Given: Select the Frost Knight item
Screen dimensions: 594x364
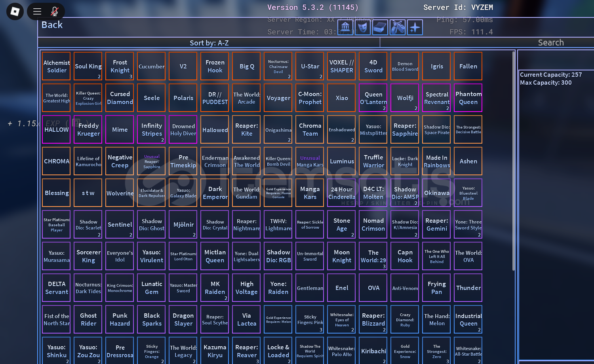Looking at the screenshot, I should point(120,66).
